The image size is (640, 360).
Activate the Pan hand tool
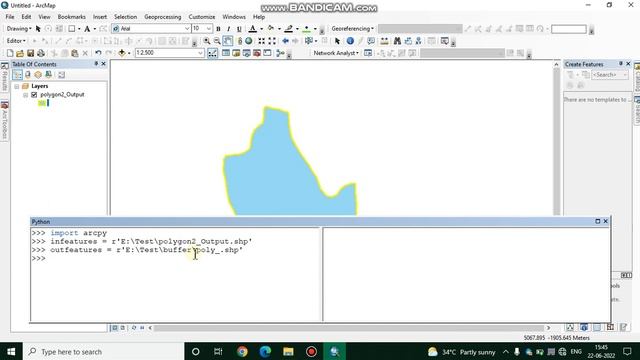227,41
